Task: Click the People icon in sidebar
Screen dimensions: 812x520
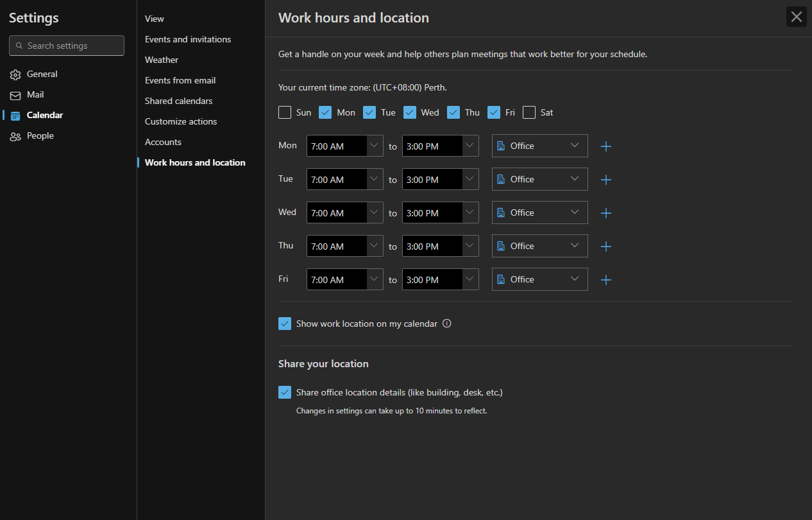Action: tap(15, 136)
